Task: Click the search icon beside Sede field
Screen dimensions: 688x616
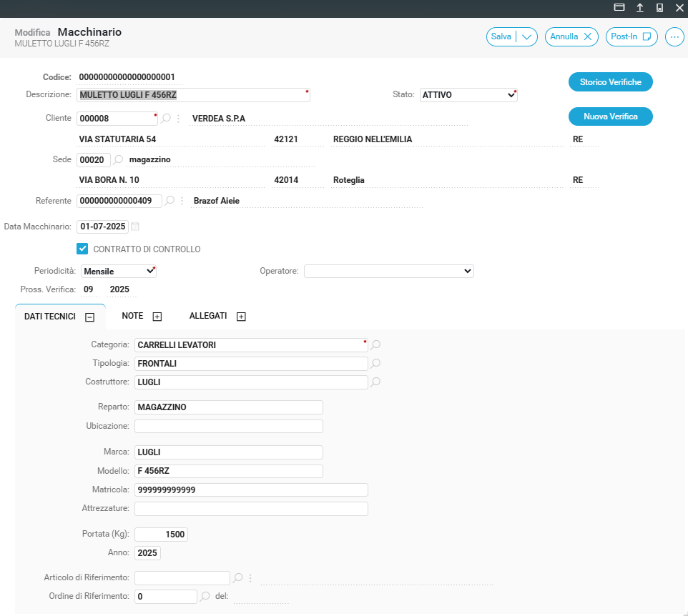Action: pos(119,159)
